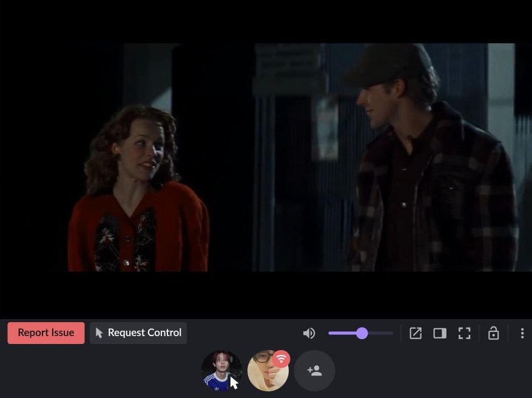
Task: Click the red live streaming indicator badge
Action: [x=280, y=359]
